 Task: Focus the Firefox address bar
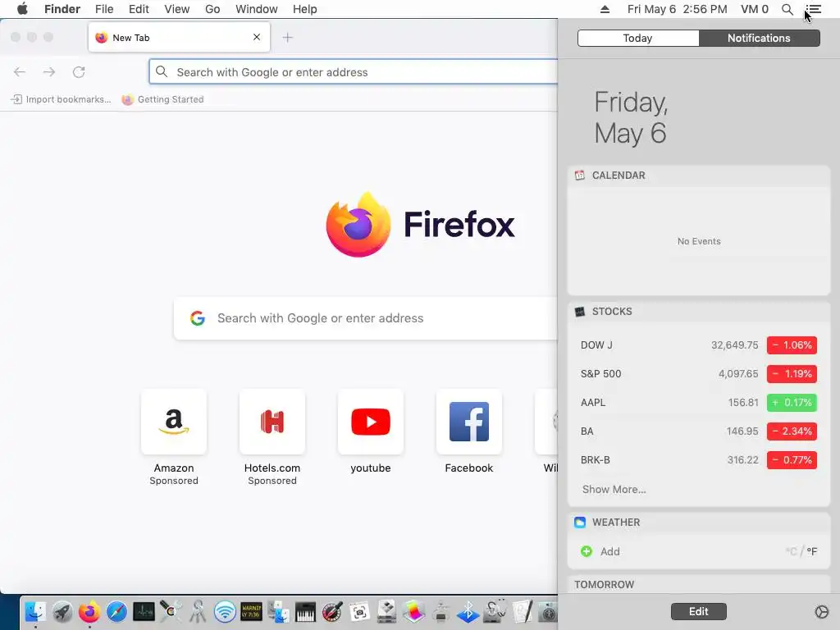354,72
